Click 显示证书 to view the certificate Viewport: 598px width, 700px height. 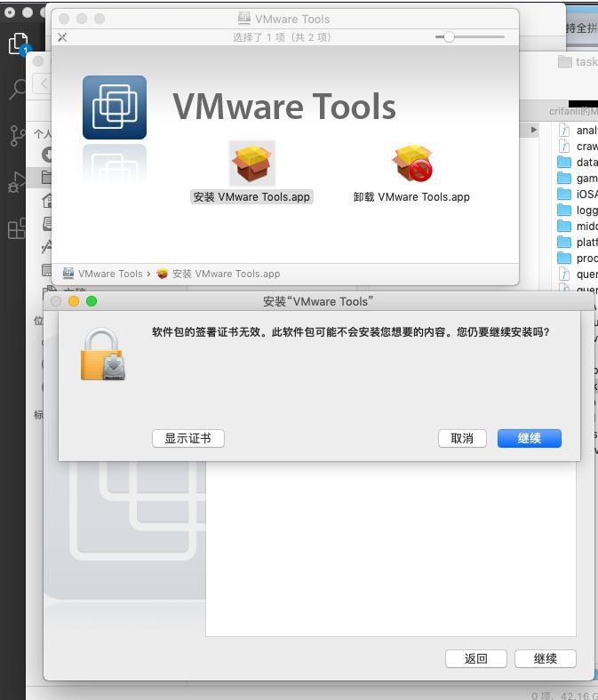point(188,439)
